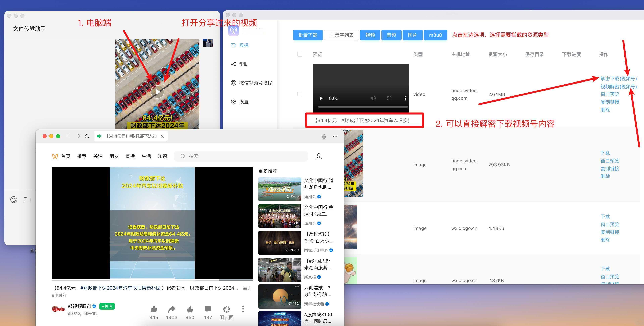Check the checkbox next to the video row

[300, 94]
